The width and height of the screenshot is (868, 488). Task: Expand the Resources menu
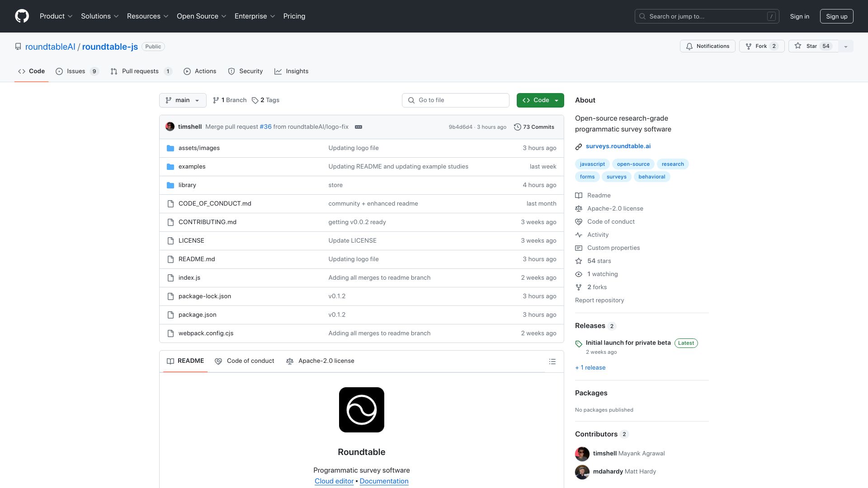(148, 16)
